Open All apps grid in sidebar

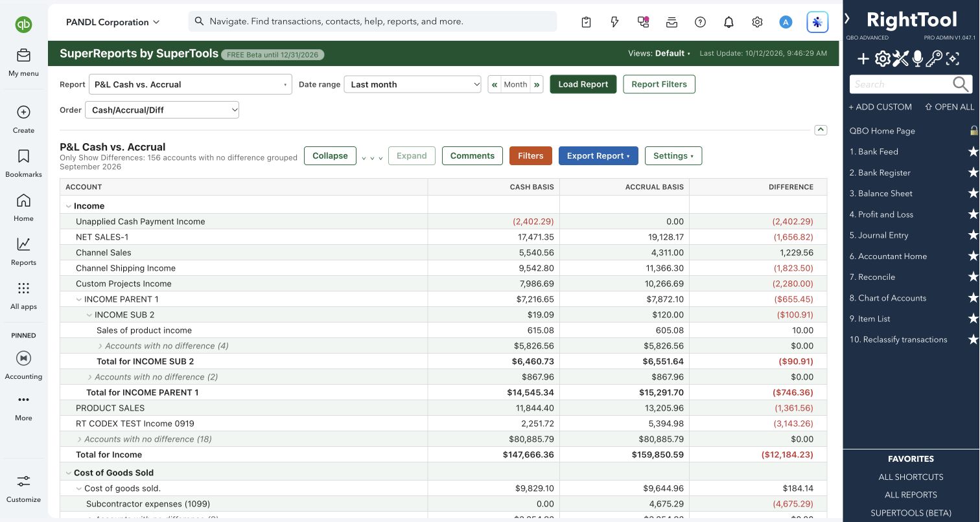coord(23,288)
